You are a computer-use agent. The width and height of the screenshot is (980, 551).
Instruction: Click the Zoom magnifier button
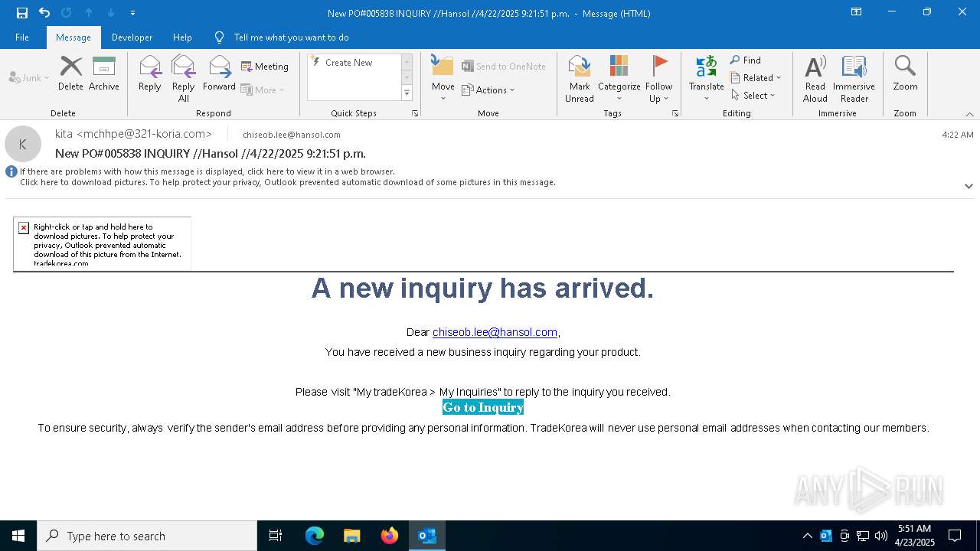(x=905, y=73)
